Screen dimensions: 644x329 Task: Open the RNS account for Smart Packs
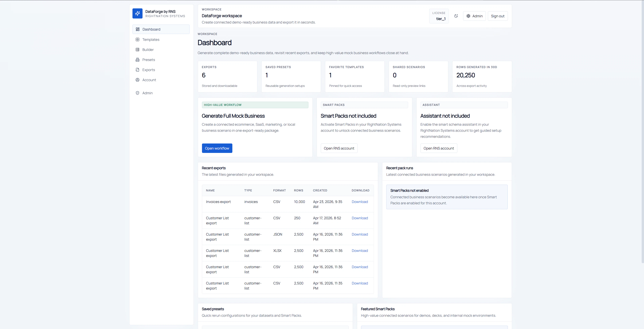pos(339,148)
